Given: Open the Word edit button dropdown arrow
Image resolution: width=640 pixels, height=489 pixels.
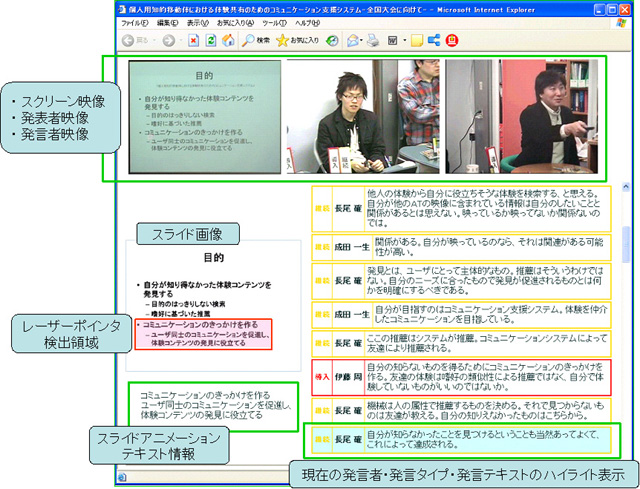Looking at the screenshot, I should 404,40.
